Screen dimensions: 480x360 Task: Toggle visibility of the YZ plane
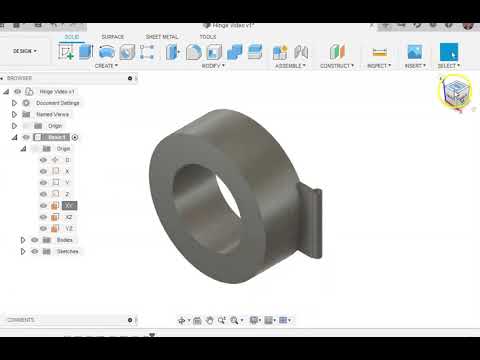43,228
